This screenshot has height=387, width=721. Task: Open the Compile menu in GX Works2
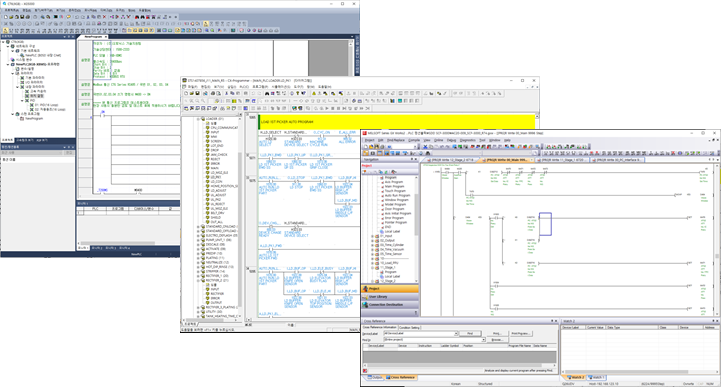coord(414,140)
